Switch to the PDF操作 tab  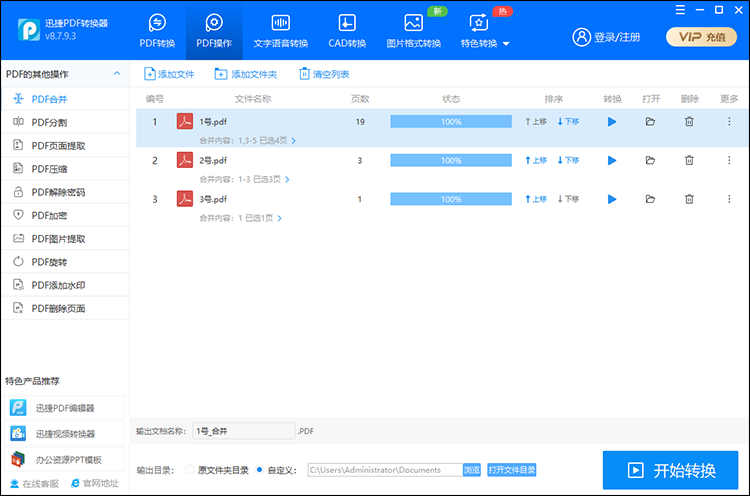pos(214,31)
